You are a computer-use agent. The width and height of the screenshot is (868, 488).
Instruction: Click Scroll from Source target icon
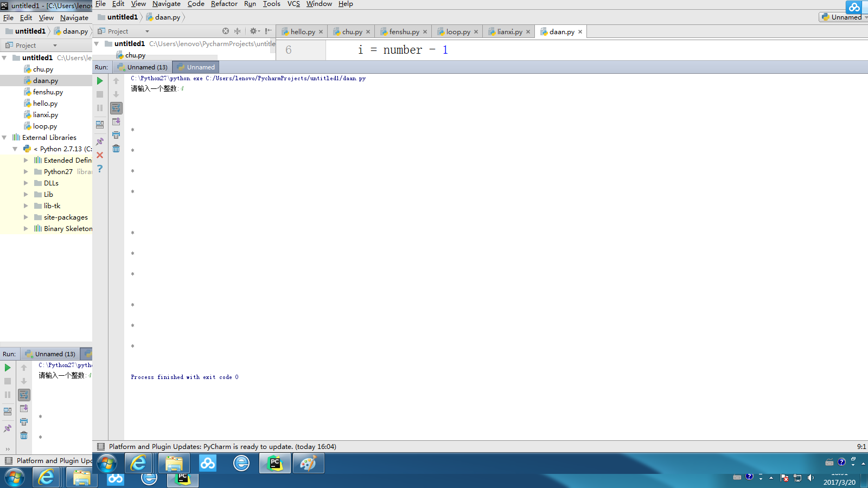point(226,31)
